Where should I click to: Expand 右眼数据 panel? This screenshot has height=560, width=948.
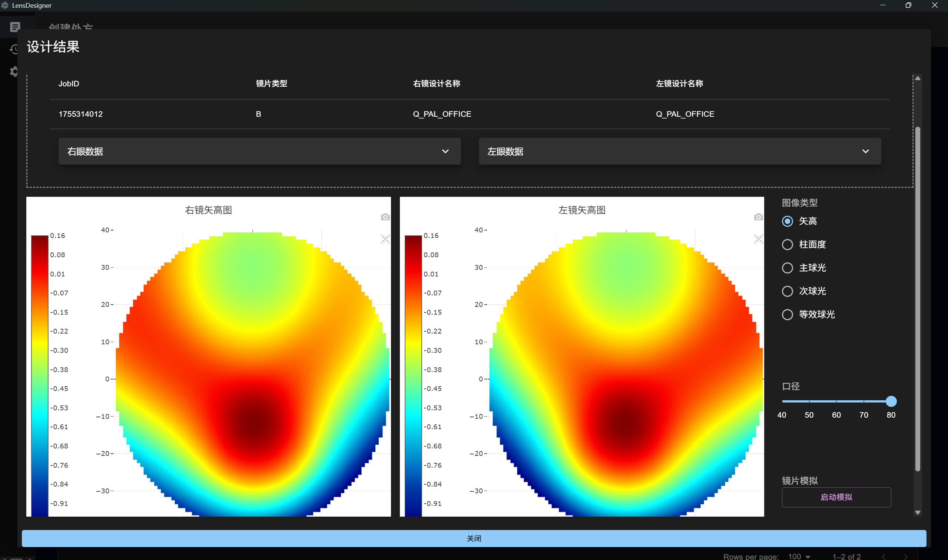[x=259, y=151]
